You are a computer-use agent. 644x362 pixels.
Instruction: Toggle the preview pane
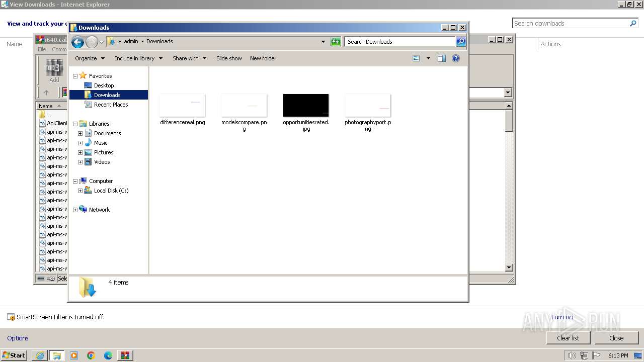[442, 58]
